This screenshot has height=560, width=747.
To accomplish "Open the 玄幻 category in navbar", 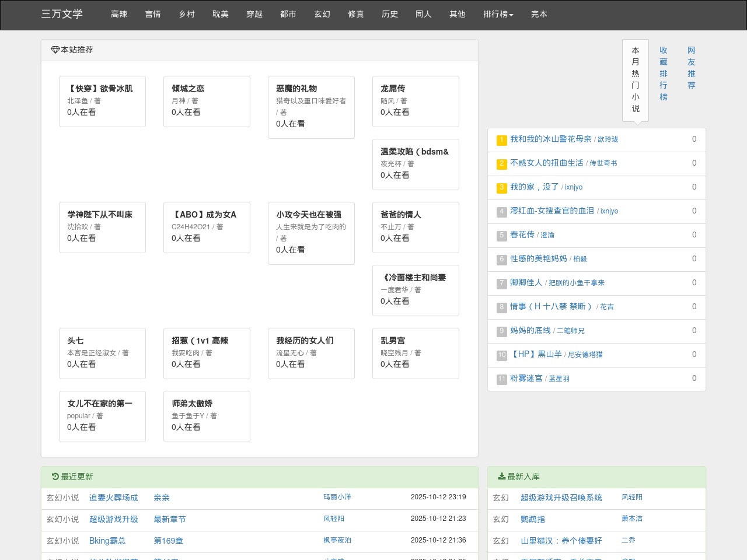I will (322, 14).
